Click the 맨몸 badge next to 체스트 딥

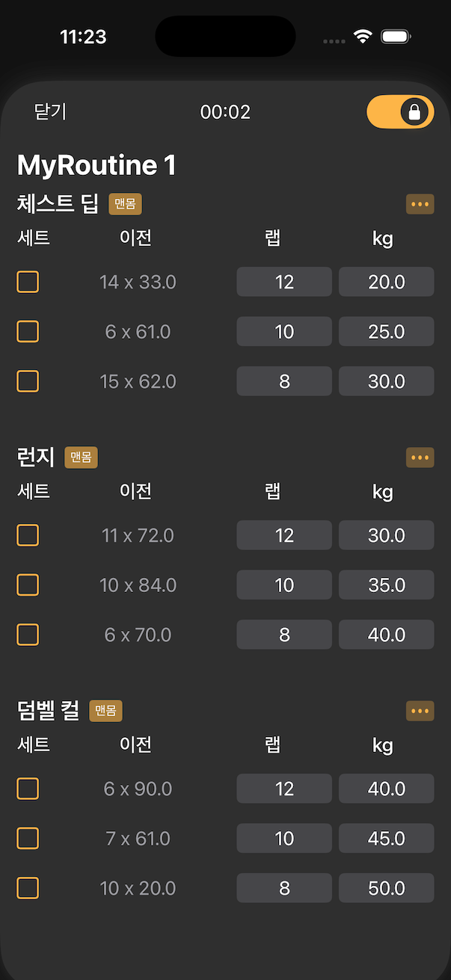click(124, 203)
